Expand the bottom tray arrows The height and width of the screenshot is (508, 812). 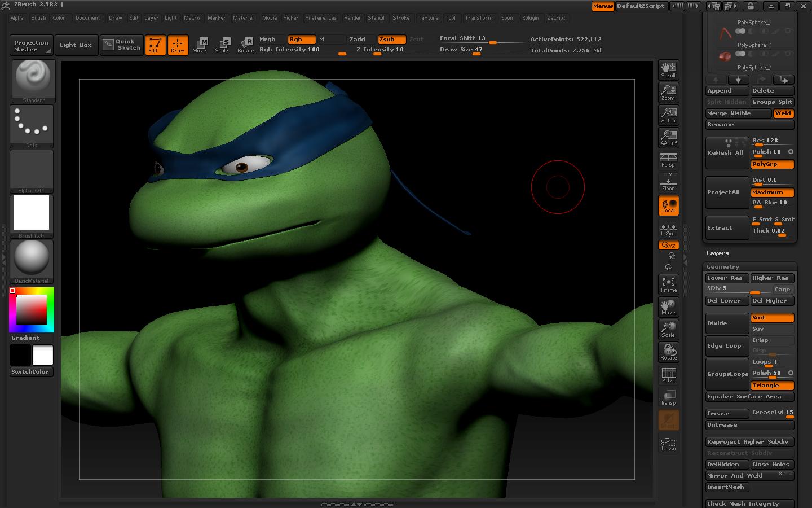point(356,504)
